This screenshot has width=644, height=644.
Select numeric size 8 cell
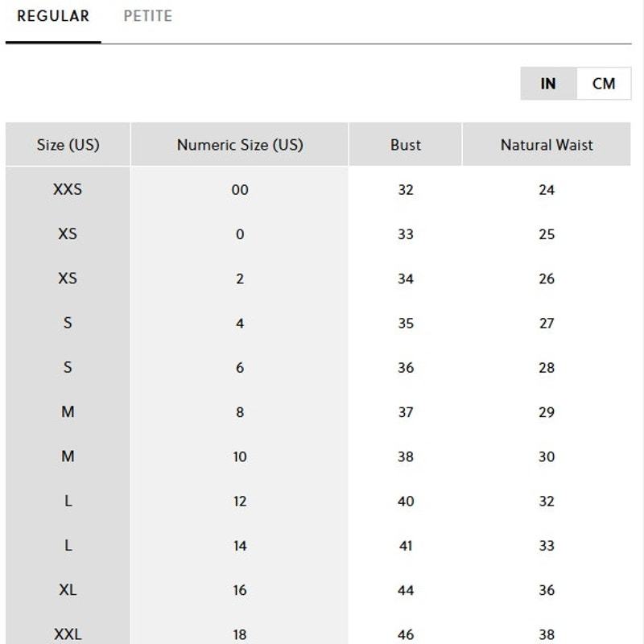pos(240,412)
